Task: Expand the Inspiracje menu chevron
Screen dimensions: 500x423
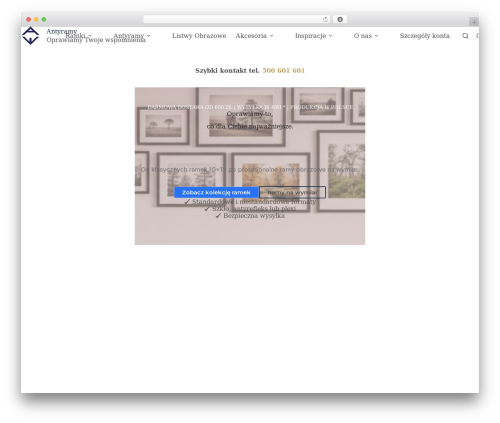Action: click(x=330, y=36)
